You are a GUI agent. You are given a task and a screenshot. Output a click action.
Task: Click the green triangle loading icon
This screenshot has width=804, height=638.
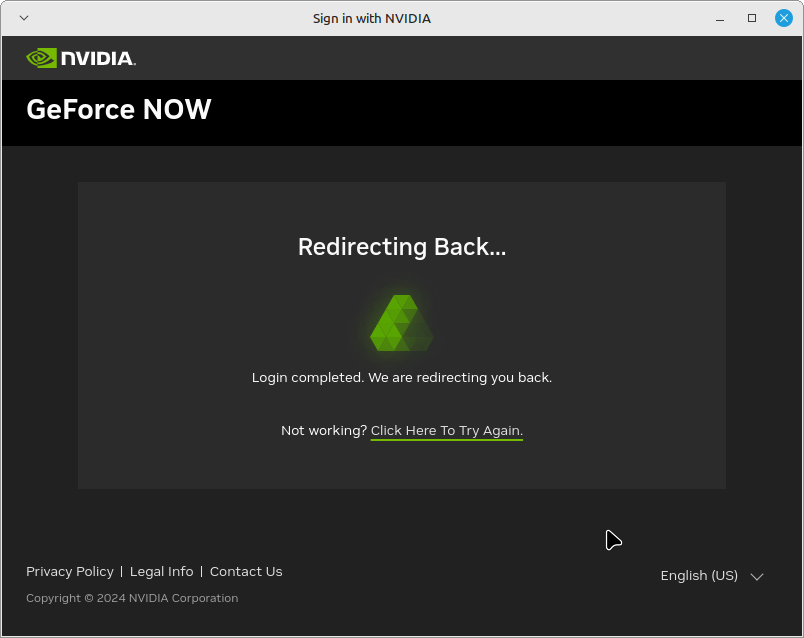click(401, 323)
